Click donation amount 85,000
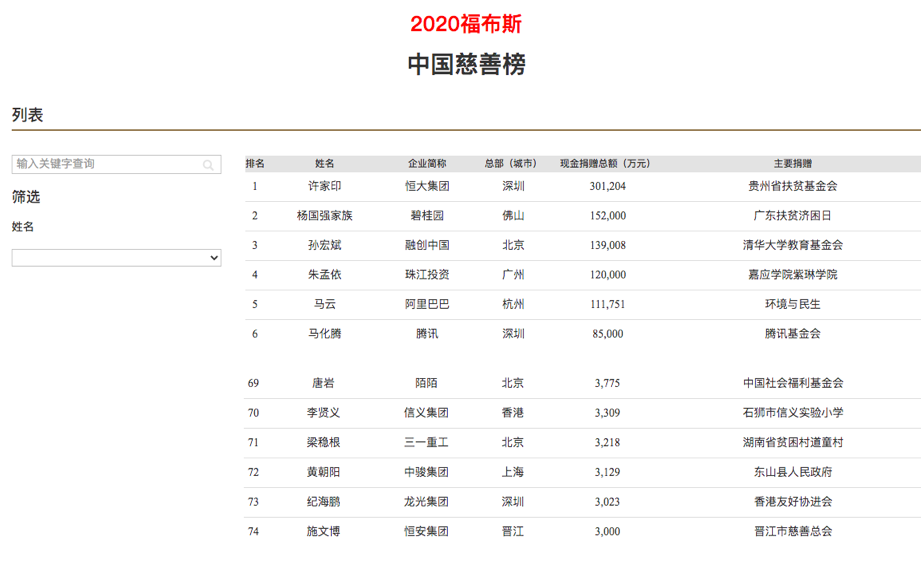Screen dimensions: 922x562 click(607, 334)
